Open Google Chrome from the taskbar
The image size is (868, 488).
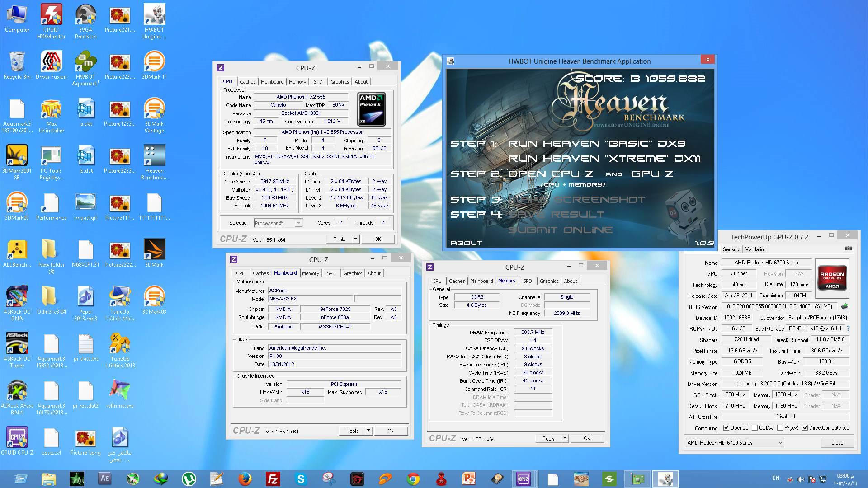[x=413, y=479]
